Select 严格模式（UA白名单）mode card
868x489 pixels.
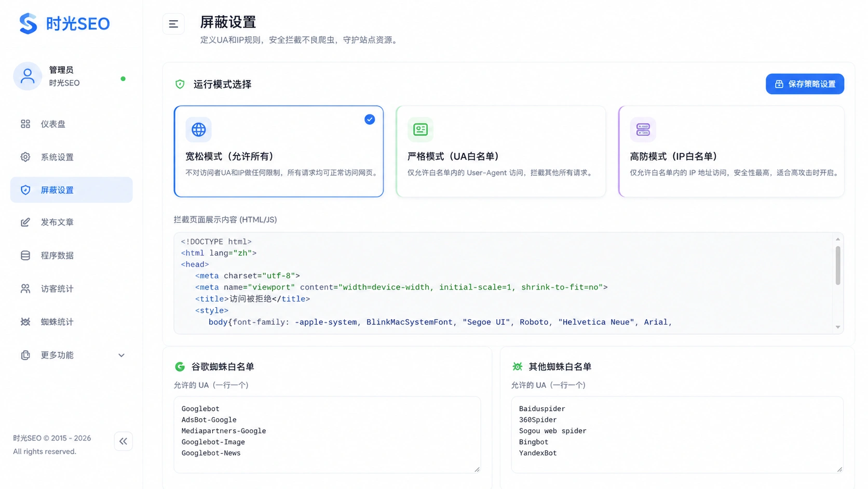501,151
